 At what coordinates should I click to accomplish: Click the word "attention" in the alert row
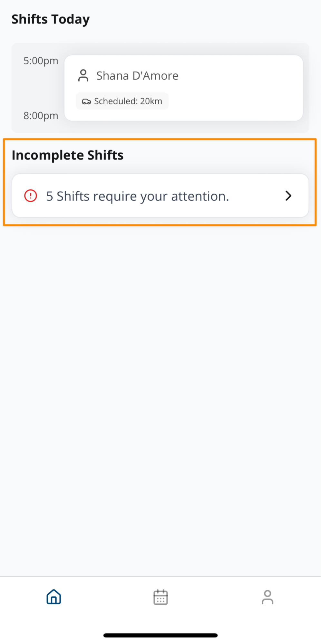click(x=199, y=196)
